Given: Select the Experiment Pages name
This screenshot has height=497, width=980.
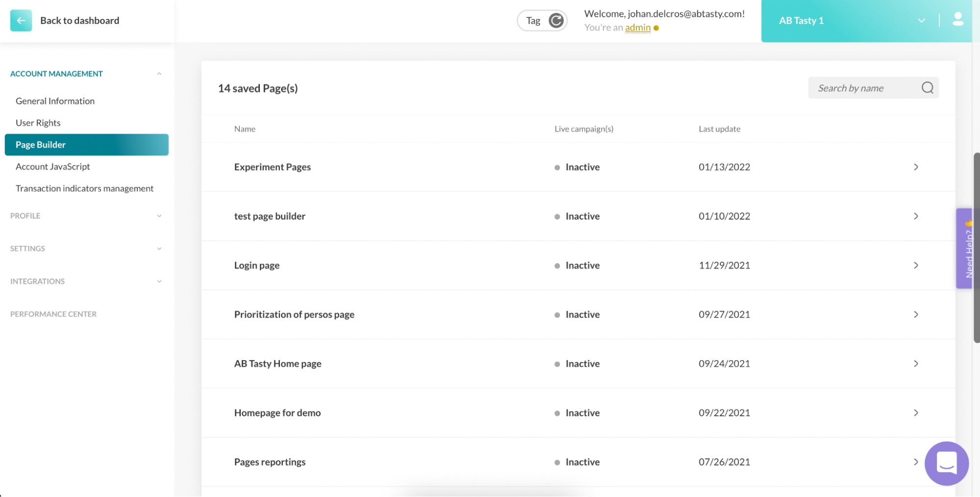Looking at the screenshot, I should 272,167.
